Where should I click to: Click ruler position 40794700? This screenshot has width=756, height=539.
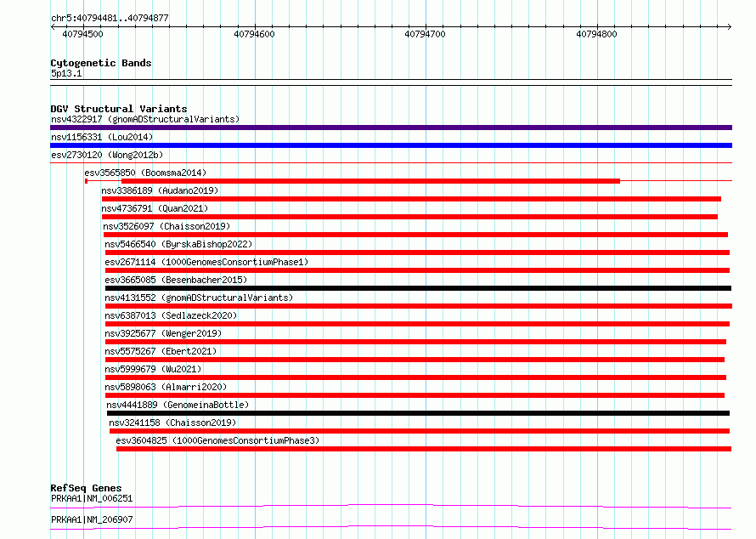pos(426,34)
